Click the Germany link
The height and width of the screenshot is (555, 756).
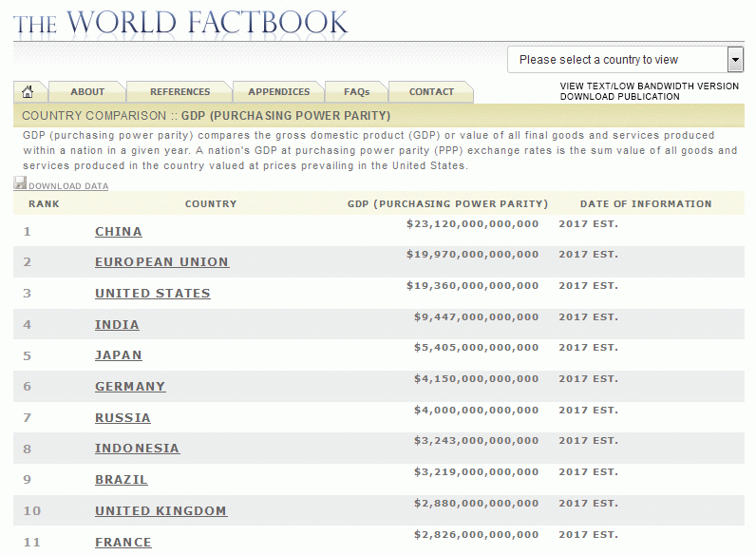(x=130, y=387)
